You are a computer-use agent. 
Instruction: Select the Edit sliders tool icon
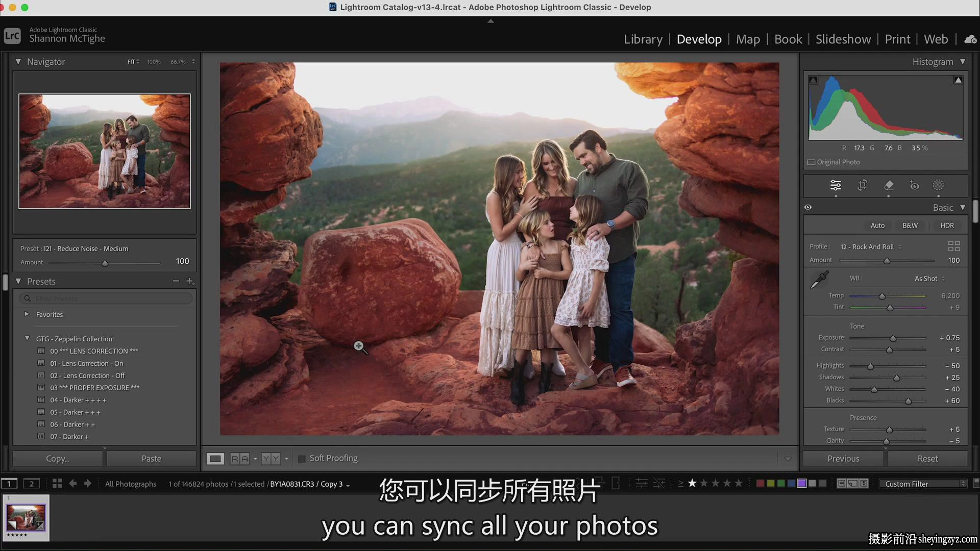pos(836,185)
